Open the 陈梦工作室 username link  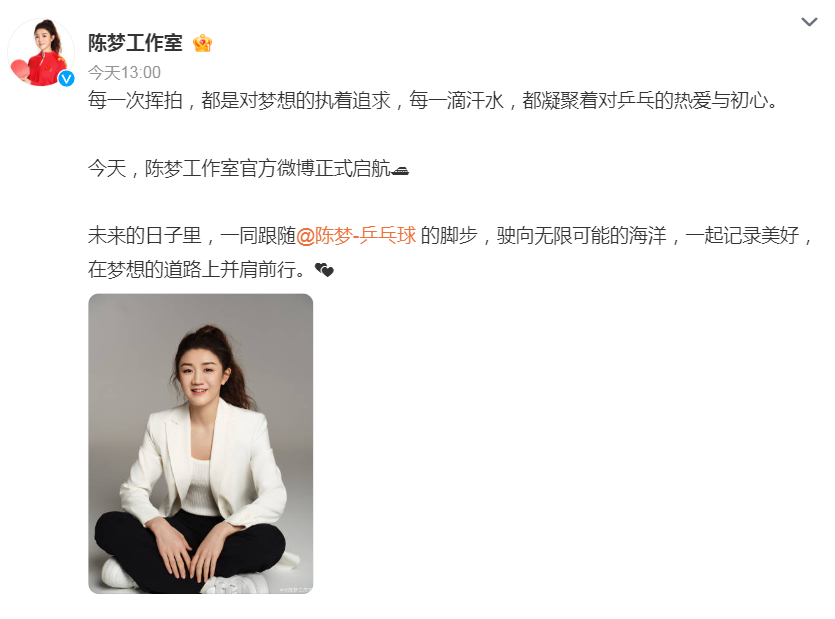point(135,43)
